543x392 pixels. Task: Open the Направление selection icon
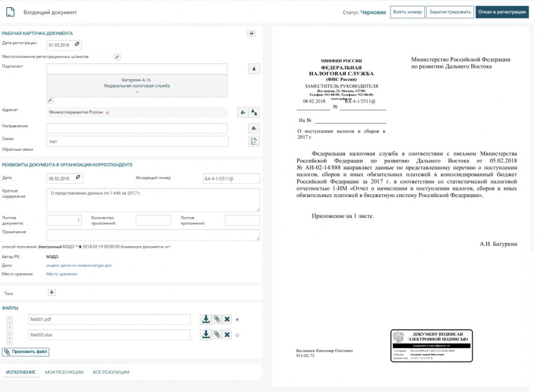tap(254, 128)
